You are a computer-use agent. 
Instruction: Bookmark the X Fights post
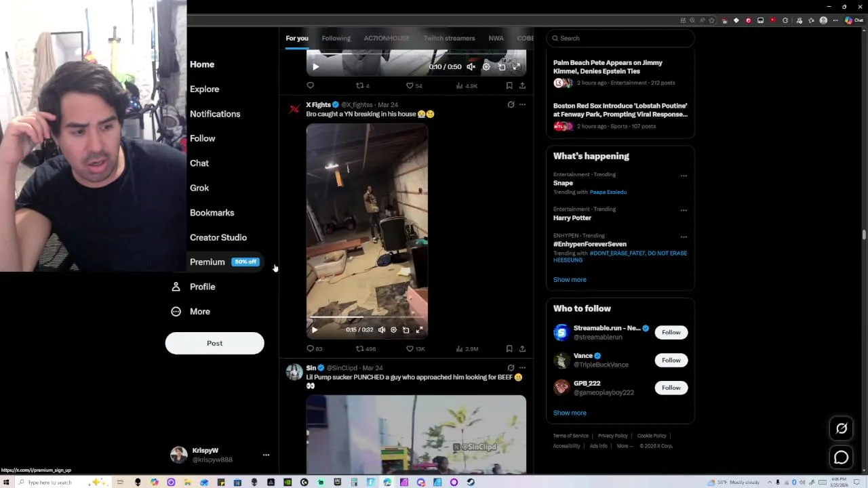(509, 348)
